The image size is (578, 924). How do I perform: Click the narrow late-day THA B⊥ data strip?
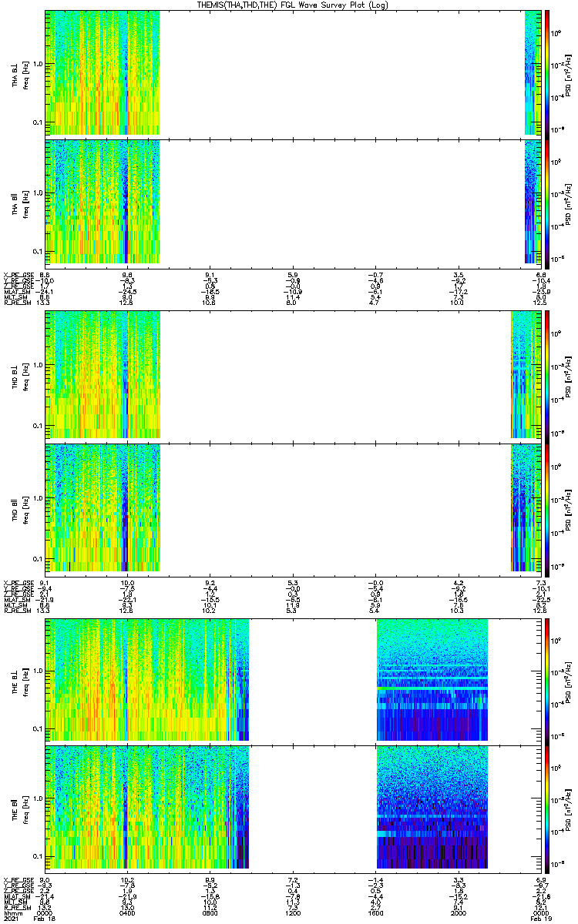pyautogui.click(x=533, y=72)
